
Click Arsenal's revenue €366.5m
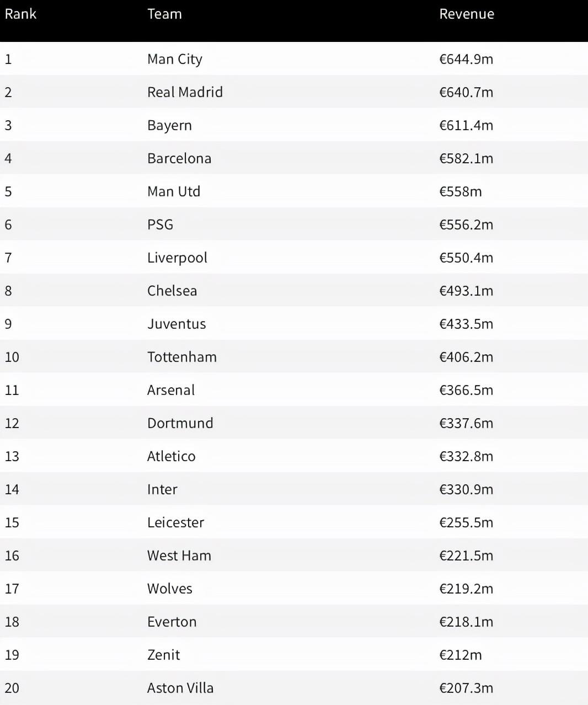466,390
